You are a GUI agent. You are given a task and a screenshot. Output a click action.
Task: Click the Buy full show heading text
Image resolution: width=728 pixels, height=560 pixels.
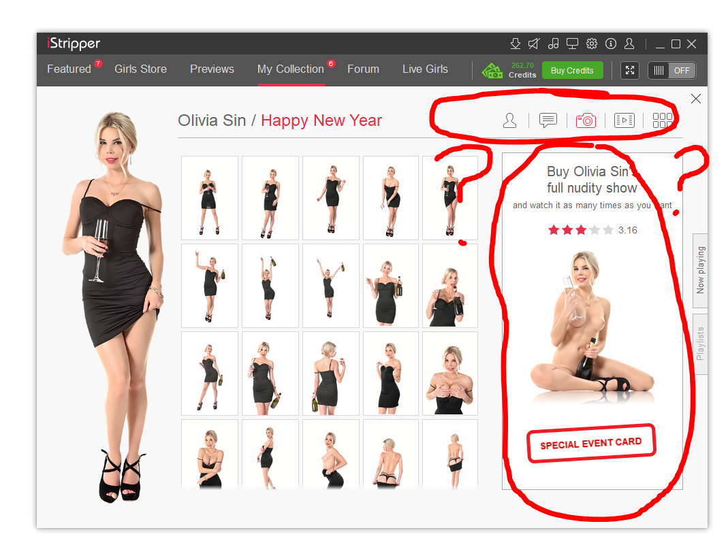tap(592, 180)
